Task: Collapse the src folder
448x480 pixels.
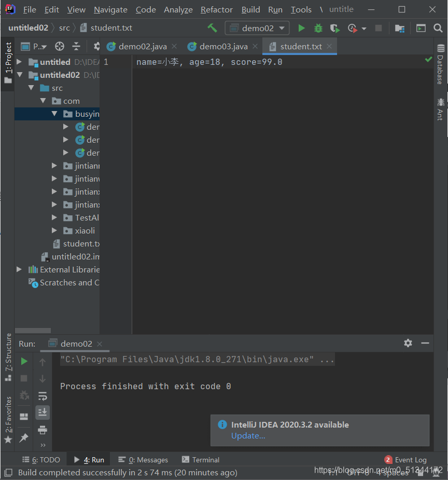Action: pos(31,88)
